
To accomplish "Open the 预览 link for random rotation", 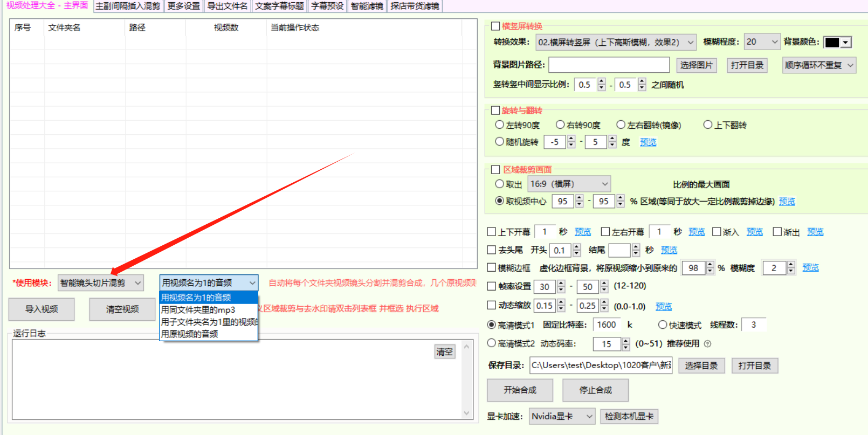I will 648,142.
